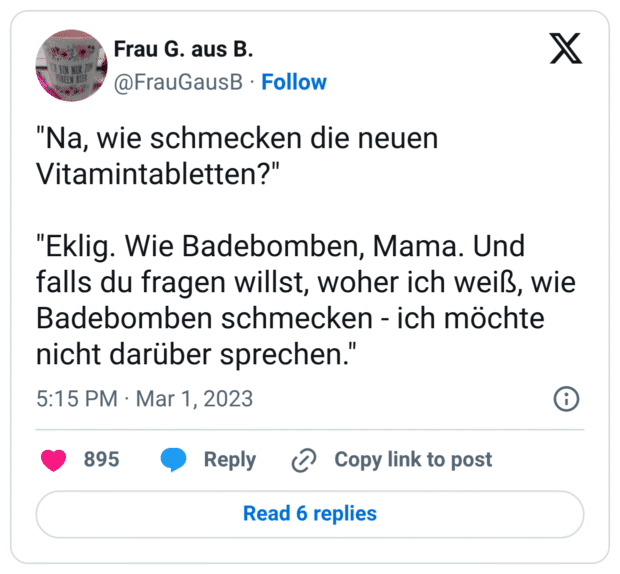Open the Twitter for Websites info icon

click(x=566, y=399)
